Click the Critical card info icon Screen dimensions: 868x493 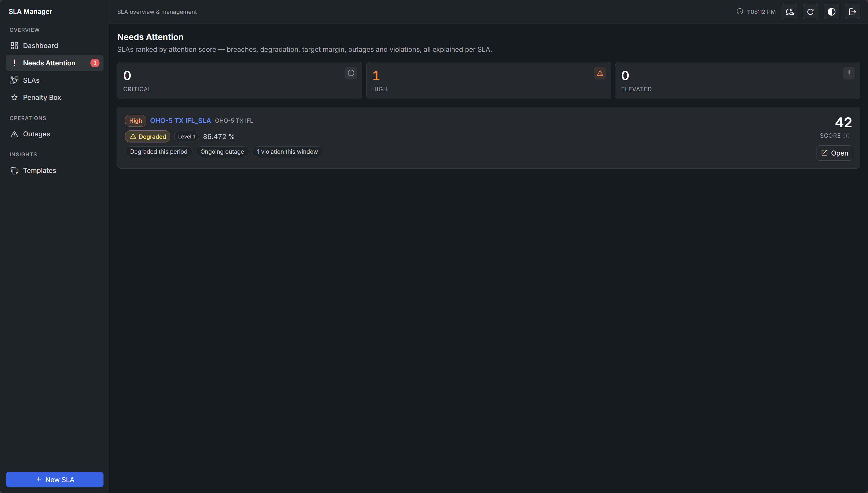point(351,73)
